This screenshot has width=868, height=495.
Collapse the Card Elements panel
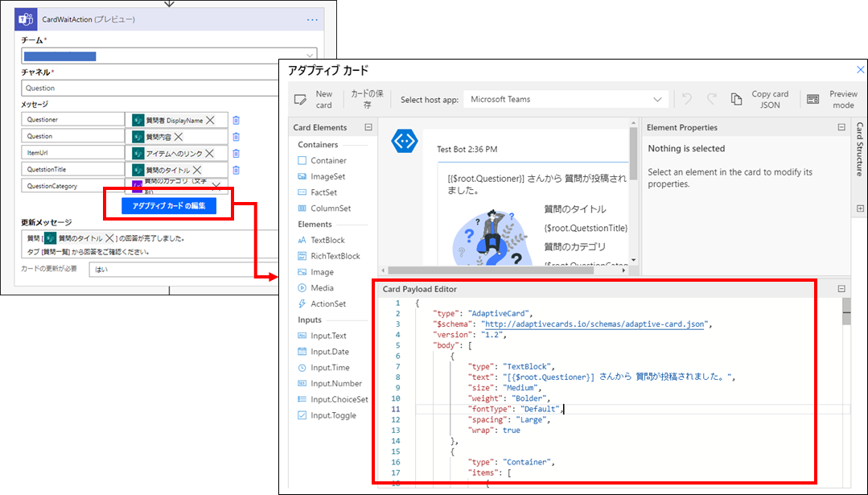(x=368, y=127)
